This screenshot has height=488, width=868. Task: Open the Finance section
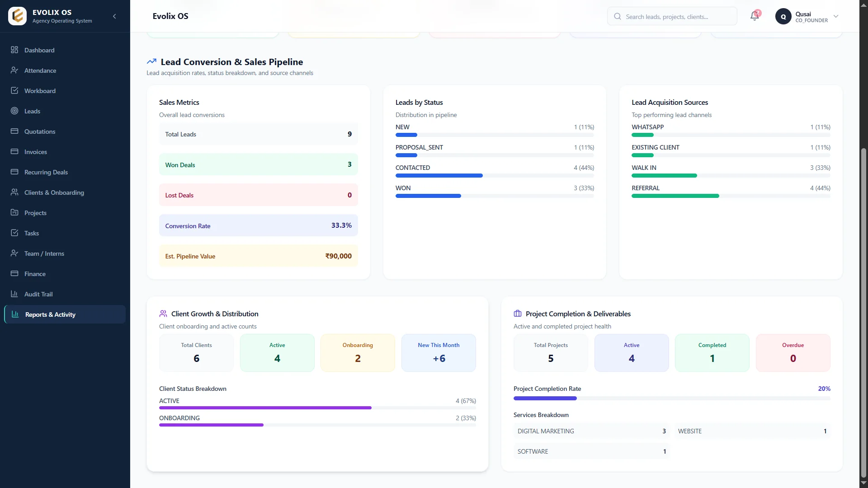point(65,273)
